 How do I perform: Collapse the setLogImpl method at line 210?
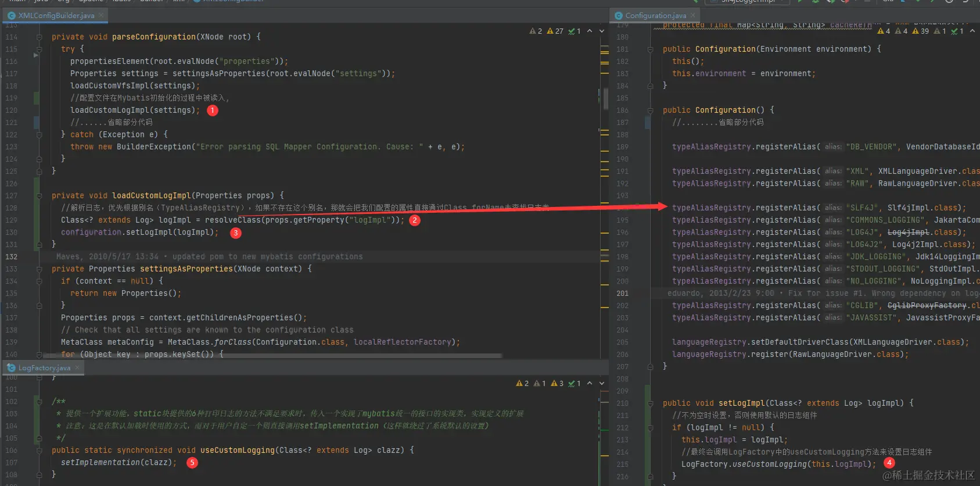click(651, 403)
